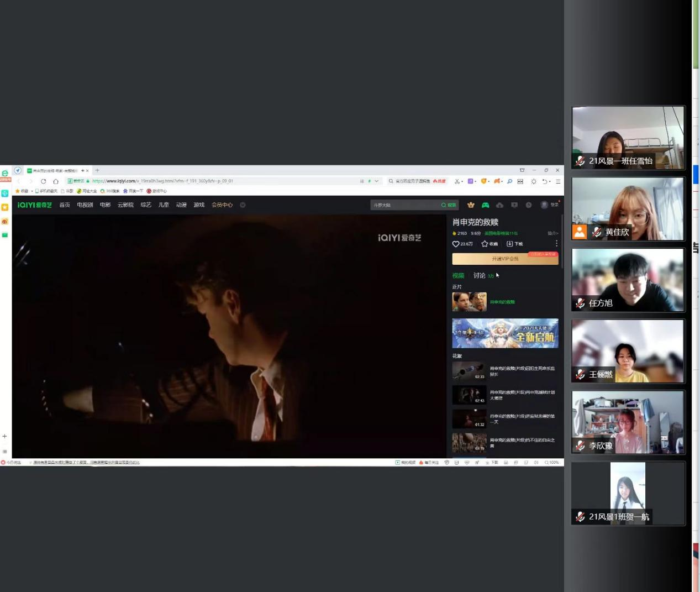This screenshot has height=592, width=700.
Task: Open the scissors screenshot tool in browser toolbar
Action: (x=457, y=181)
